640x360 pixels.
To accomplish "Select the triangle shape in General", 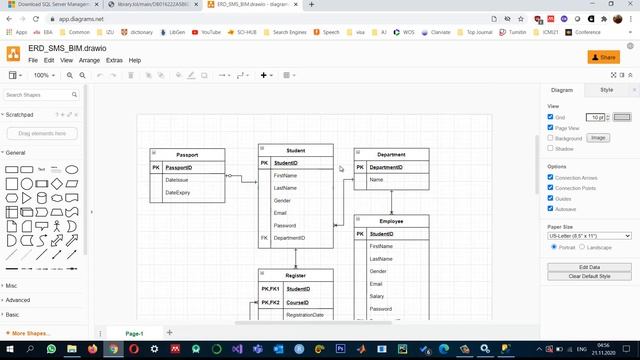I will tap(27, 198).
